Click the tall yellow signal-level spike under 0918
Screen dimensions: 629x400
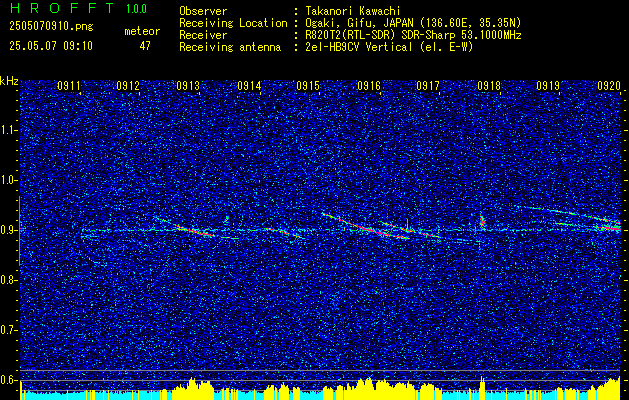(482, 386)
